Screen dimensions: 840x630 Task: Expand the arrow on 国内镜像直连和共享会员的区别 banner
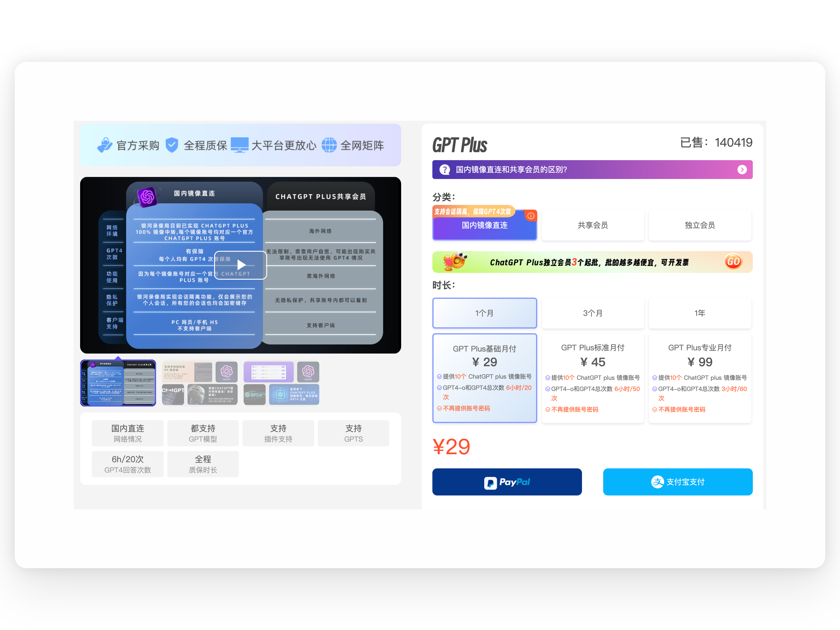pyautogui.click(x=742, y=170)
